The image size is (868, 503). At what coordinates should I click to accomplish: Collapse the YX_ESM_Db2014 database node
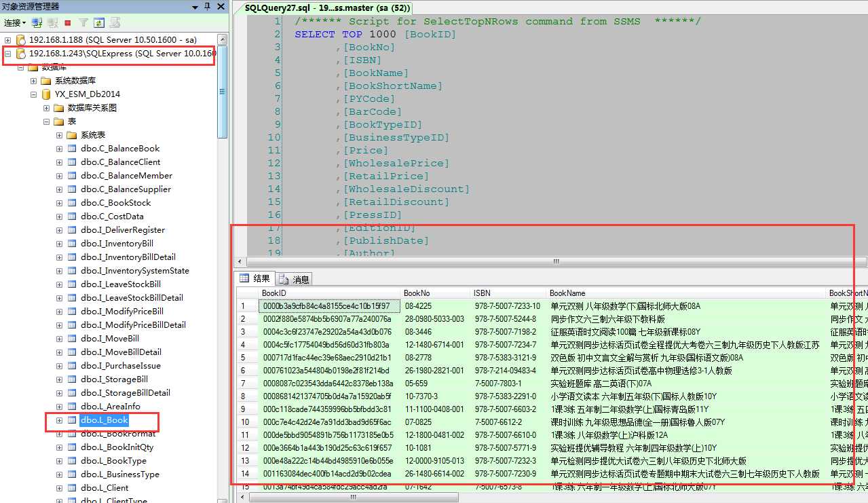tap(33, 94)
